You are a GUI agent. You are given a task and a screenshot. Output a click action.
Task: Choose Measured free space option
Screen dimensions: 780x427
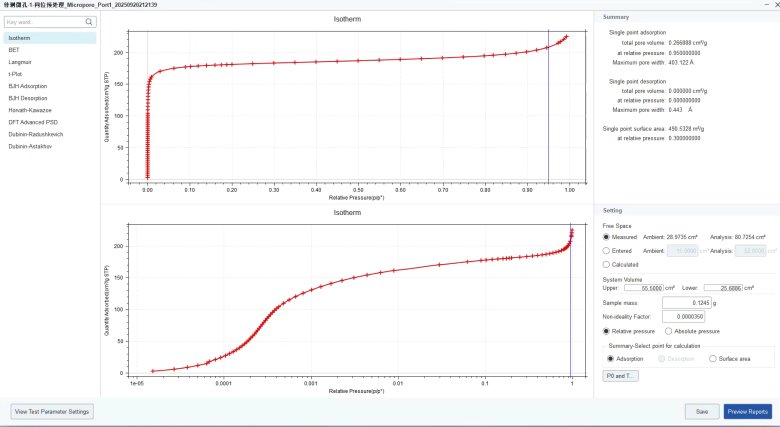point(607,237)
